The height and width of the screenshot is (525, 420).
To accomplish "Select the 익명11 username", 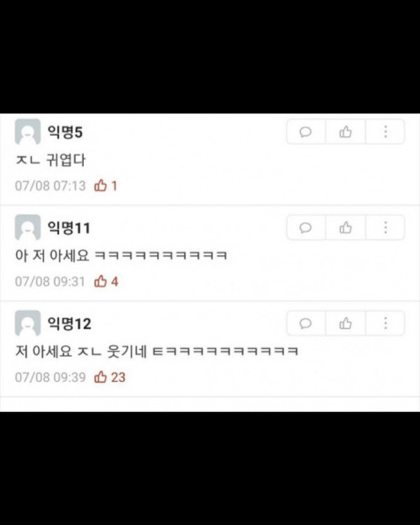I will pos(69,228).
